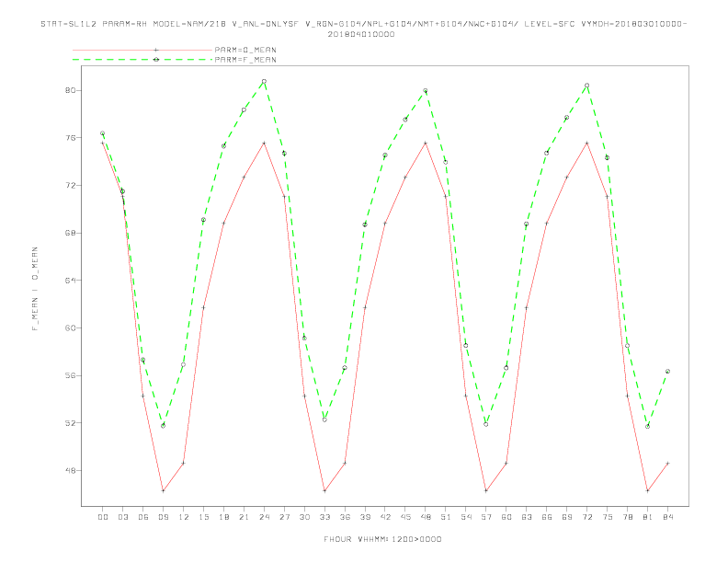Select the green F_MEAN circle marker at hour 00
The image size is (728, 563).
103,133
